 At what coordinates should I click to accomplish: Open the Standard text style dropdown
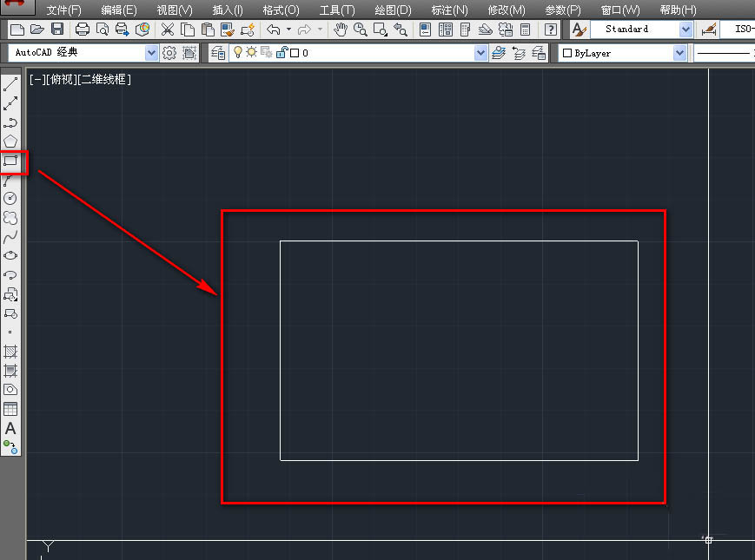pos(685,30)
